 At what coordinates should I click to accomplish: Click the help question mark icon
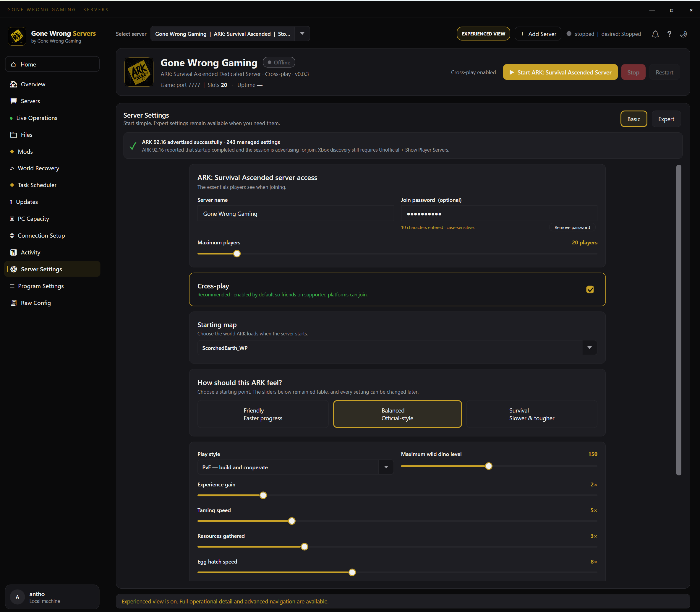[x=669, y=34]
